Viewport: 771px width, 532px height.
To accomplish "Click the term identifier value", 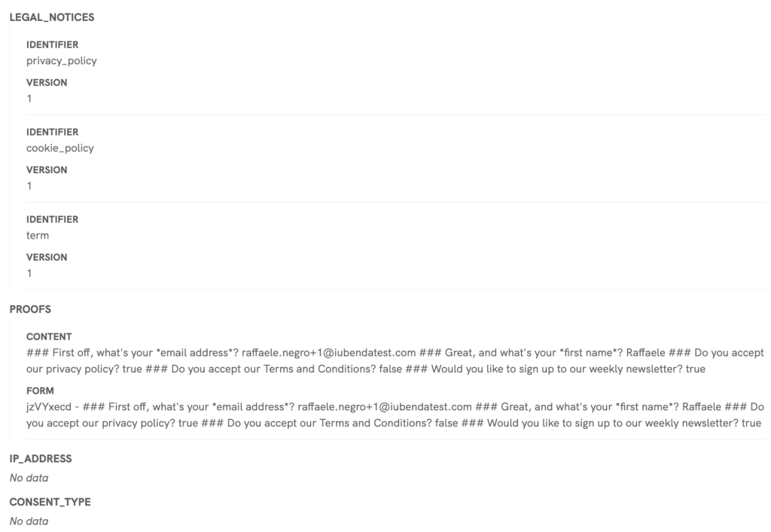I will click(38, 236).
